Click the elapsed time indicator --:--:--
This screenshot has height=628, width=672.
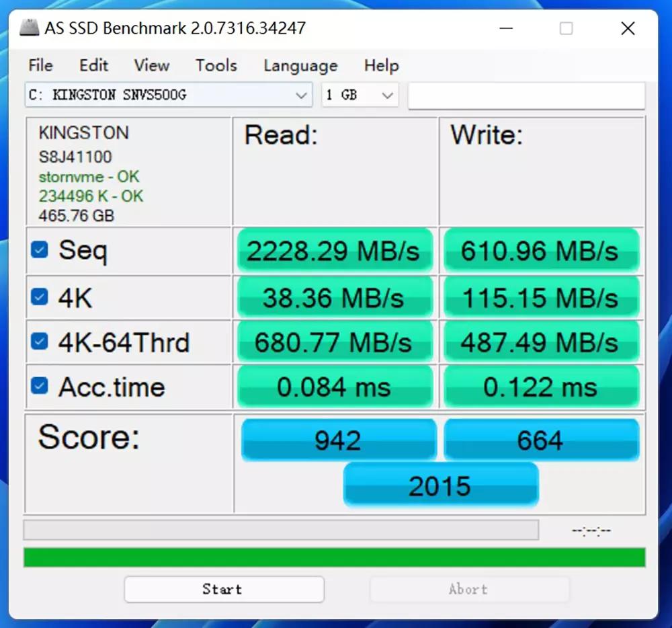(591, 531)
